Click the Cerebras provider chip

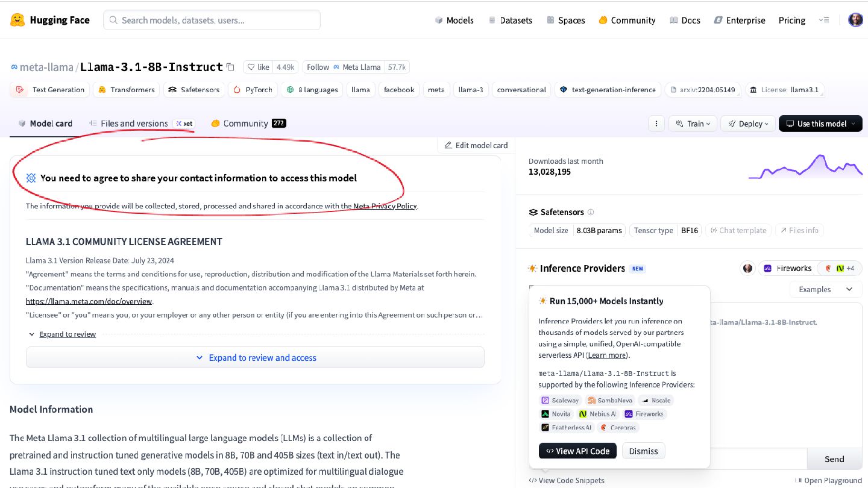click(618, 427)
